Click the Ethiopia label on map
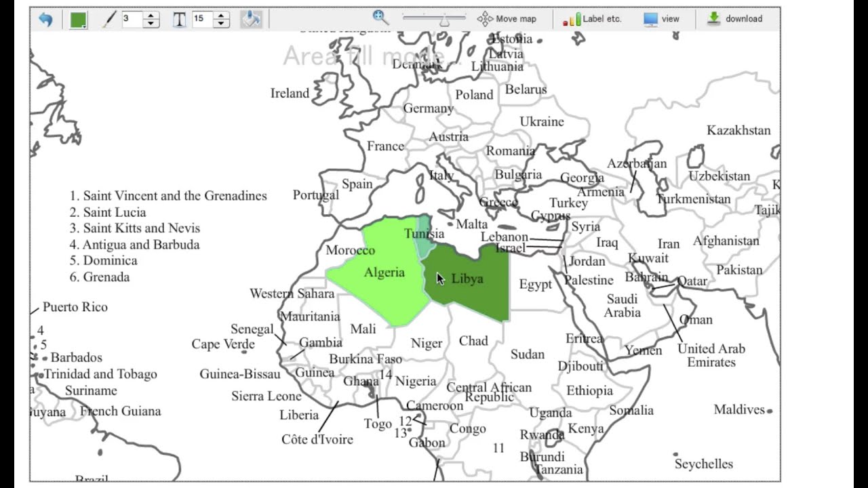The width and height of the screenshot is (868, 488). [x=590, y=390]
